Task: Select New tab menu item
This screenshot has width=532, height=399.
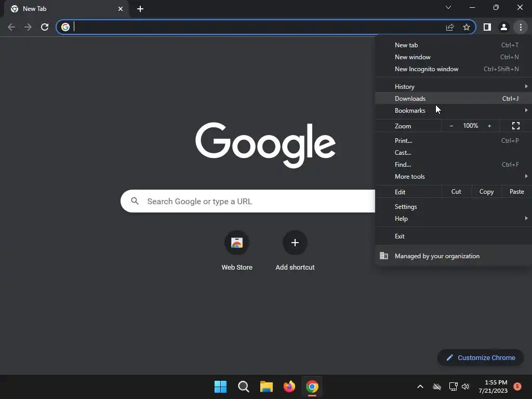Action: [x=453, y=45]
